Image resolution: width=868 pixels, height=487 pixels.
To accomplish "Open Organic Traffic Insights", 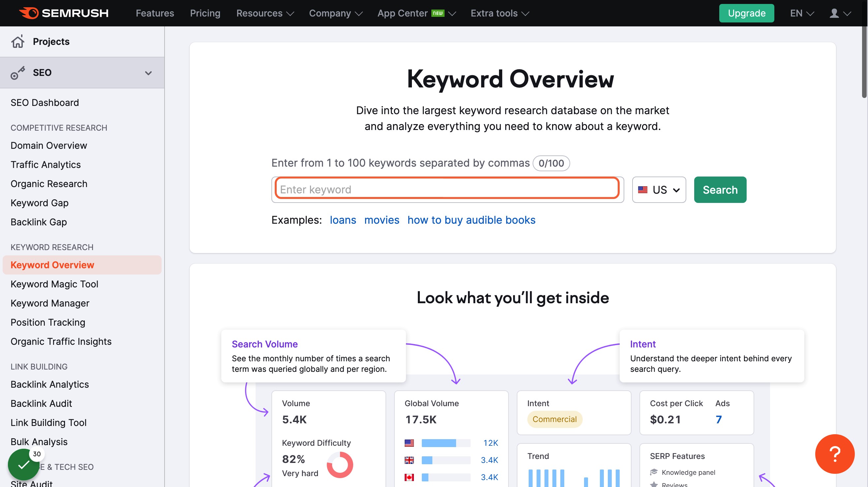I will pos(61,341).
